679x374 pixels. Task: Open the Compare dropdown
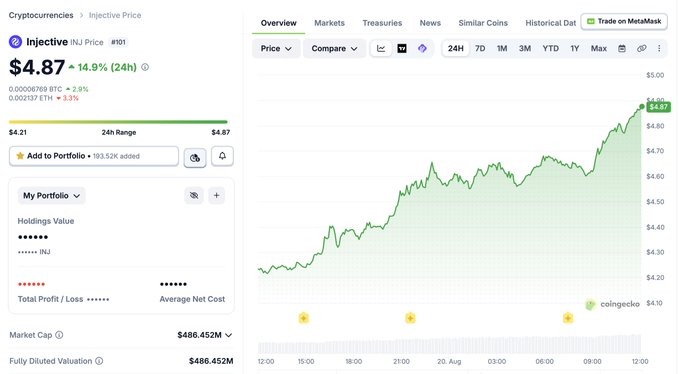click(334, 48)
